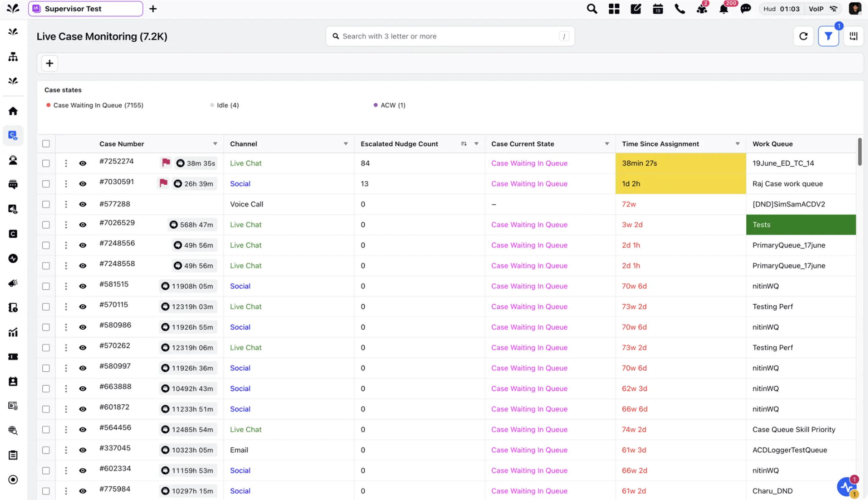
Task: Open the chat bubble icon in top bar
Action: click(746, 9)
